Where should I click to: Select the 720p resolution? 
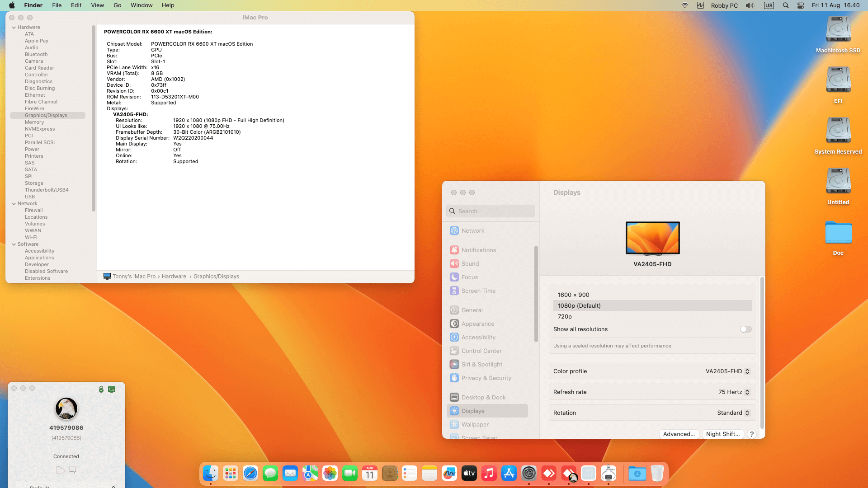click(x=652, y=317)
